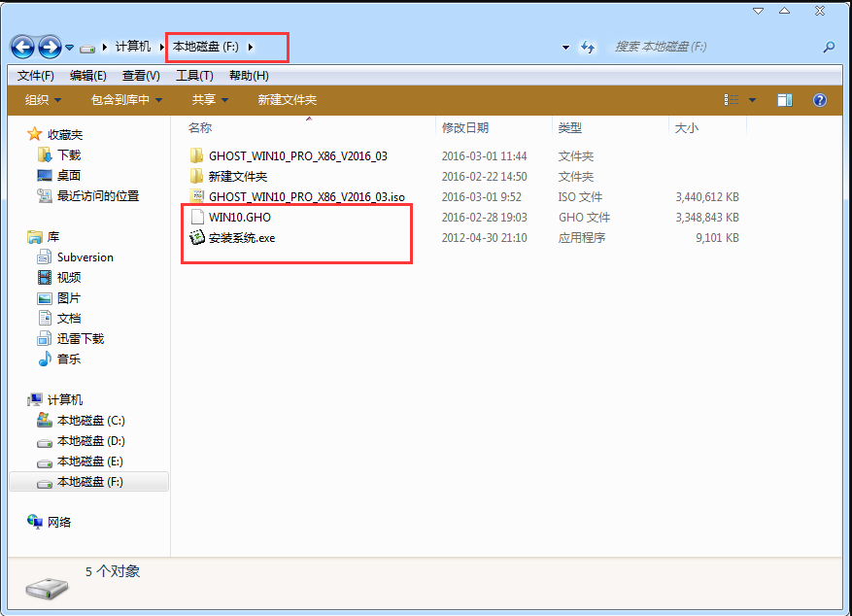
Task: Click the refresh icon beside the address bar
Action: pyautogui.click(x=587, y=47)
